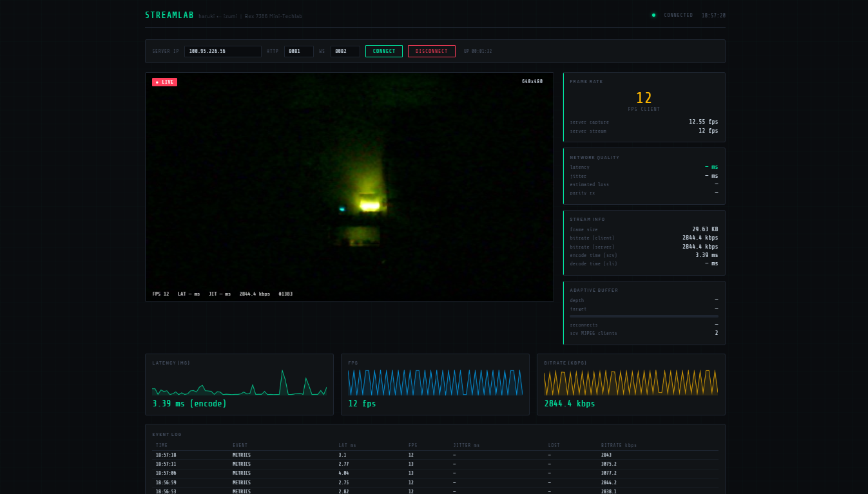Focus the HTTP port field 8081
Screen dimensions: 868x494
click(299, 51)
